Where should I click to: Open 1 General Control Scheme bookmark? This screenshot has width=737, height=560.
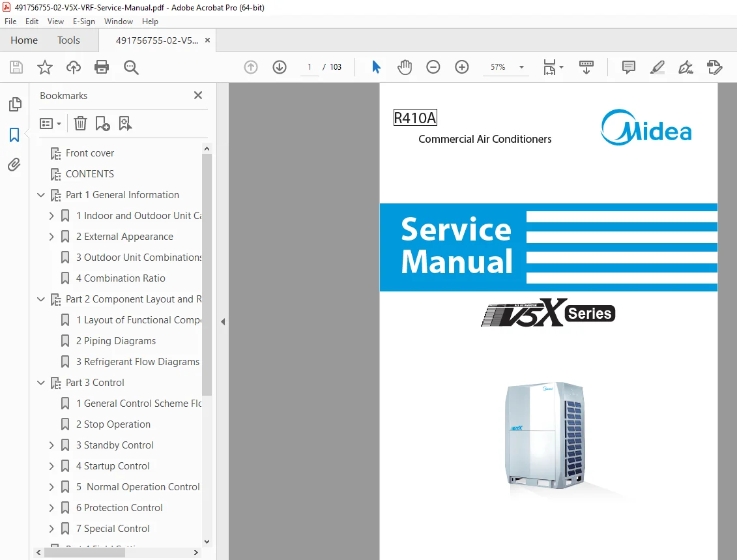[139, 404]
